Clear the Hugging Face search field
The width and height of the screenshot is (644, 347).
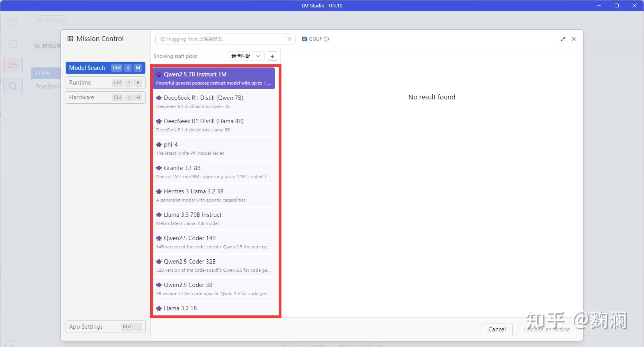pyautogui.click(x=290, y=39)
